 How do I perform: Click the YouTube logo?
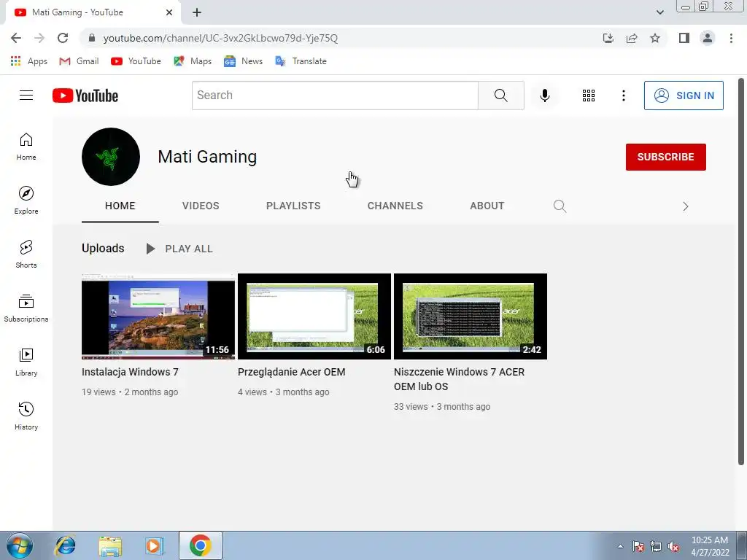coord(85,96)
